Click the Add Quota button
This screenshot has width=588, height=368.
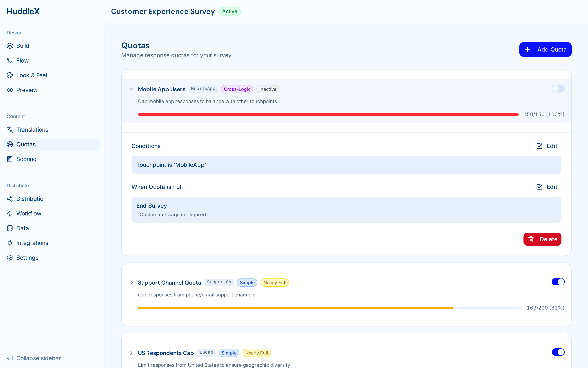tap(545, 50)
